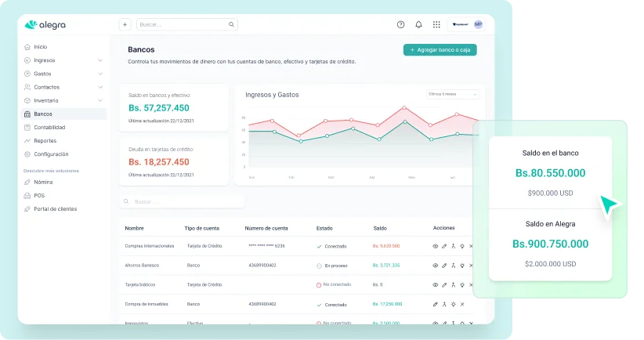644x340 pixels.
Task: Open the notifications bell
Action: [x=418, y=24]
